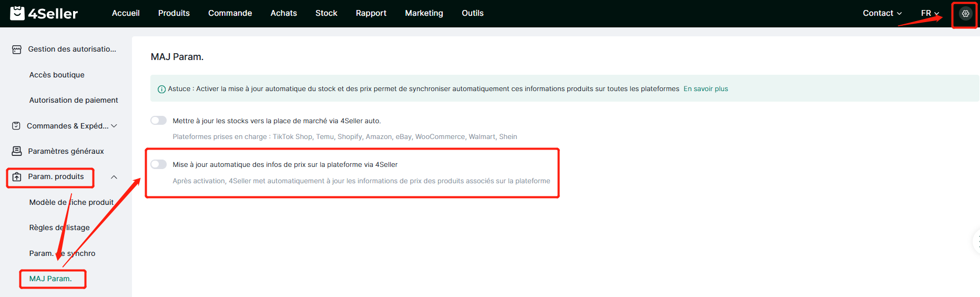Open Autorisation de paiement page
The image size is (980, 297).
(x=74, y=100)
